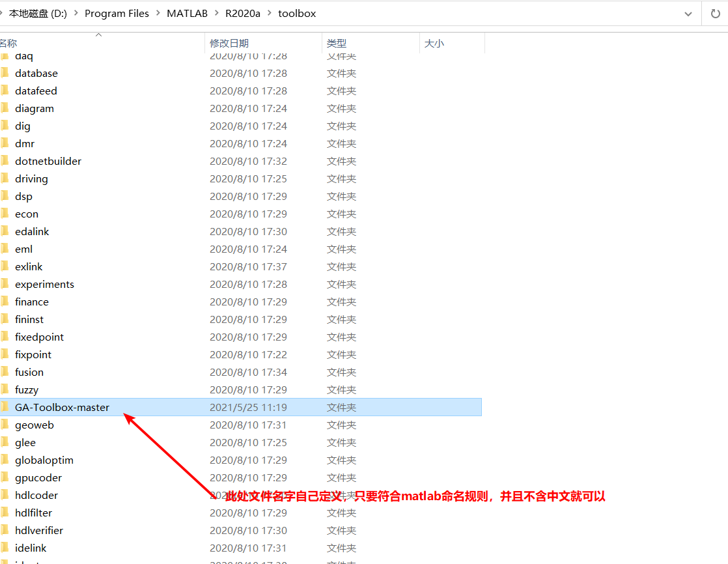Select the dmr folder icon

coord(5,143)
